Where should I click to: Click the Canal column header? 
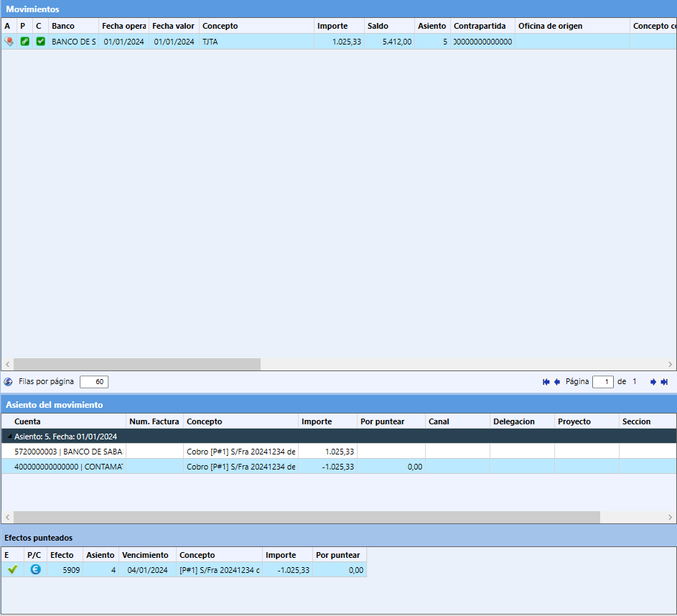[x=457, y=421]
